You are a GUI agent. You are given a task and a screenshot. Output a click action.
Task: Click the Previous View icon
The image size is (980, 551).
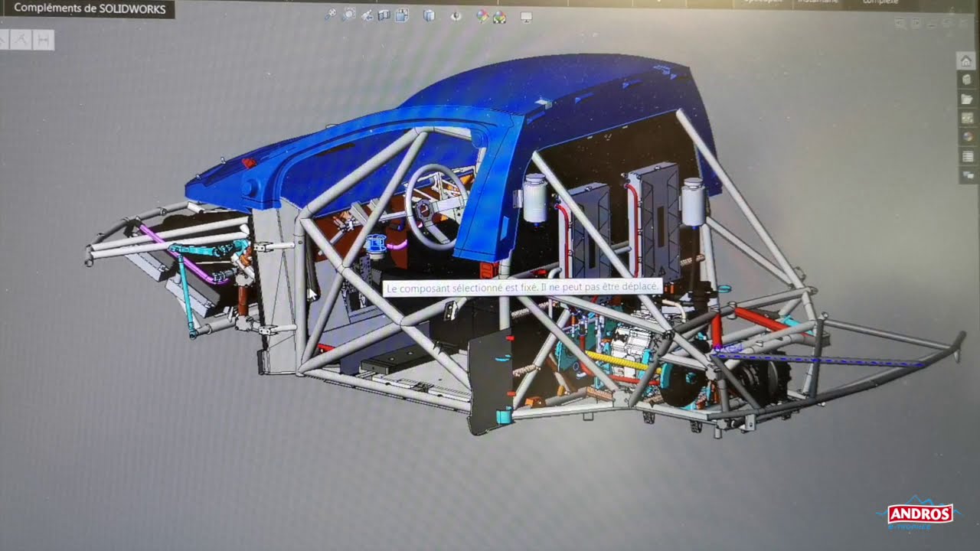(x=367, y=15)
